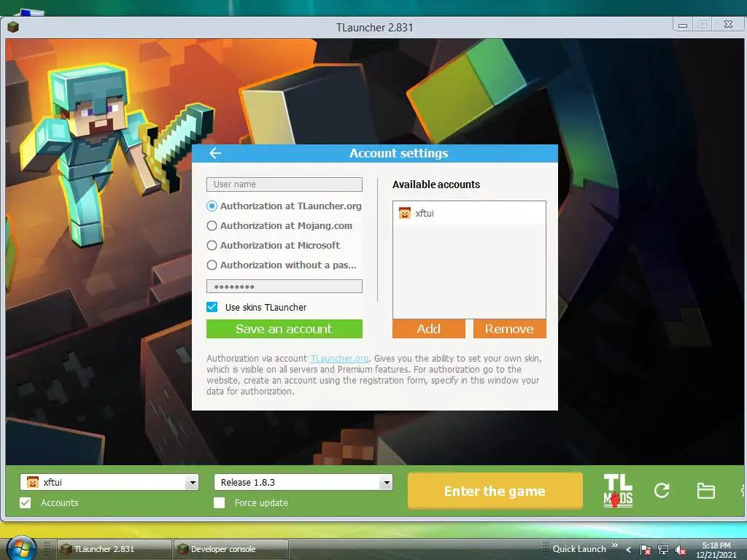Expand the Quick Launch chevron
Image resolution: width=747 pixels, height=560 pixels.
click(614, 545)
